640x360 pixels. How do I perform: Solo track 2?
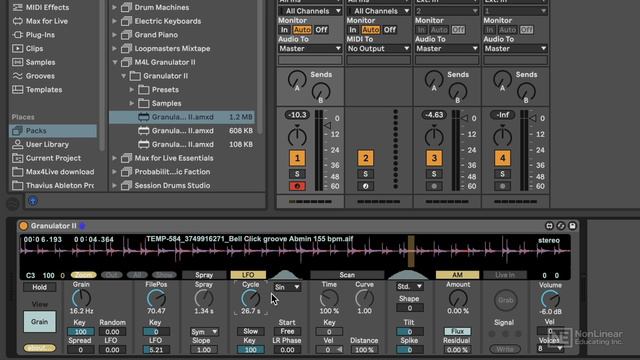click(x=366, y=174)
